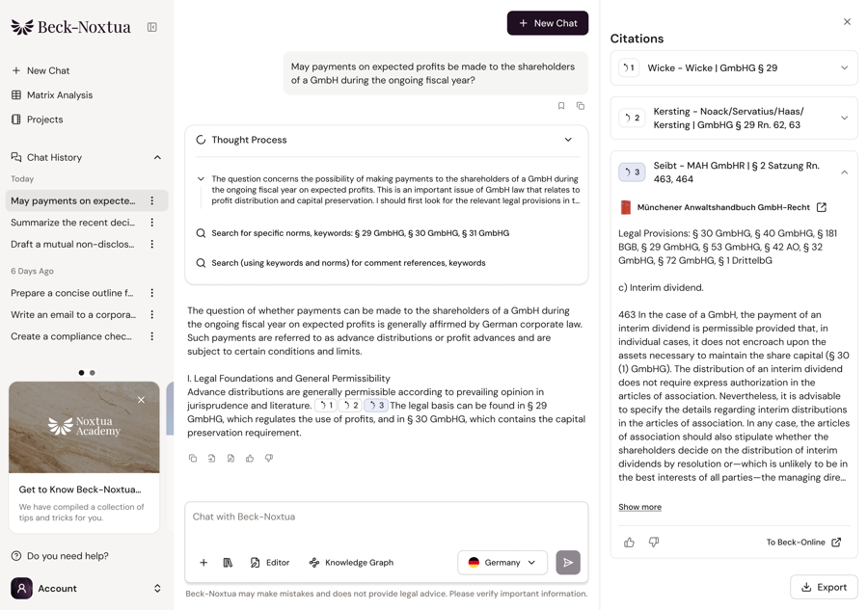The image size is (868, 610).
Task: Collapse citation Seibt MAH GmbHR
Action: tap(844, 172)
